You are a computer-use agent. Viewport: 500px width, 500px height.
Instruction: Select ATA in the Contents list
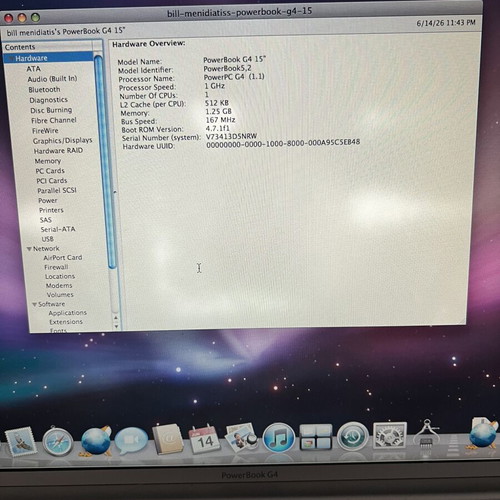33,69
